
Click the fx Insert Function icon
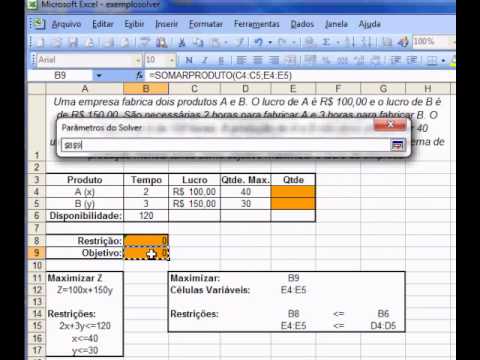[140, 76]
